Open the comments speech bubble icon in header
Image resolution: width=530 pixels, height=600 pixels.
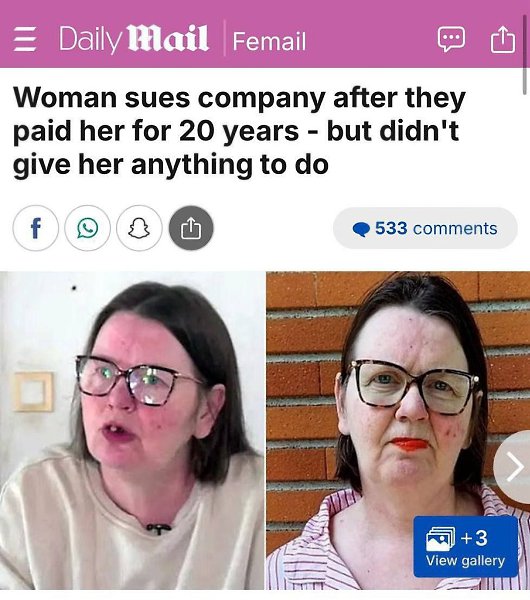(x=452, y=39)
